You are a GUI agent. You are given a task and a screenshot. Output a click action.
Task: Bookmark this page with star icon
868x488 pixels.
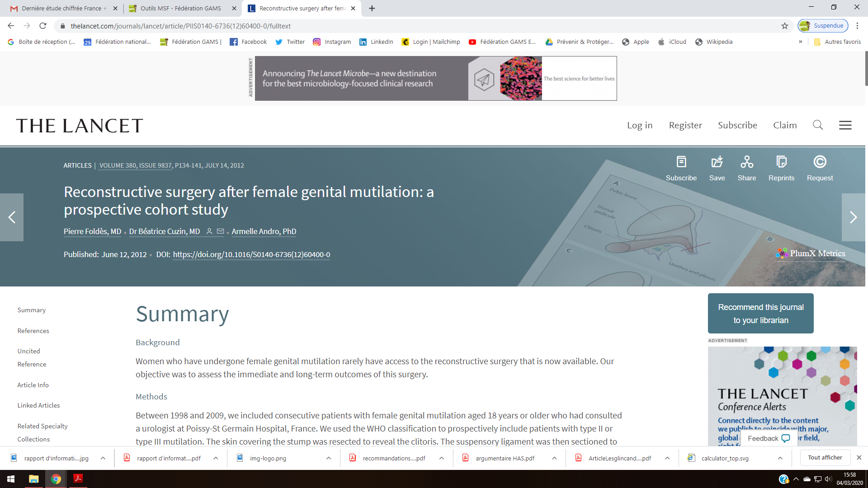click(x=785, y=26)
